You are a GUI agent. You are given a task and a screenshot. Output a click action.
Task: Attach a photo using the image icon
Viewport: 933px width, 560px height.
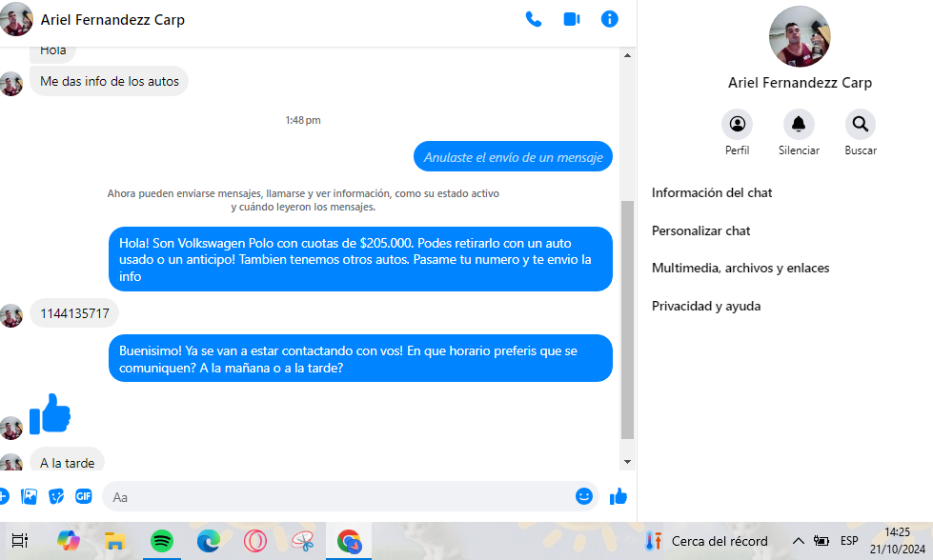(x=29, y=496)
